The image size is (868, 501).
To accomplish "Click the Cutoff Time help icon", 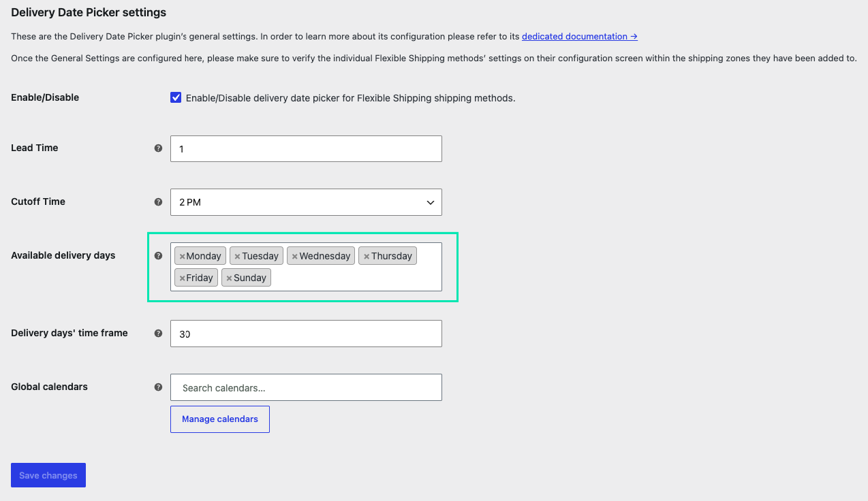I will [158, 201].
